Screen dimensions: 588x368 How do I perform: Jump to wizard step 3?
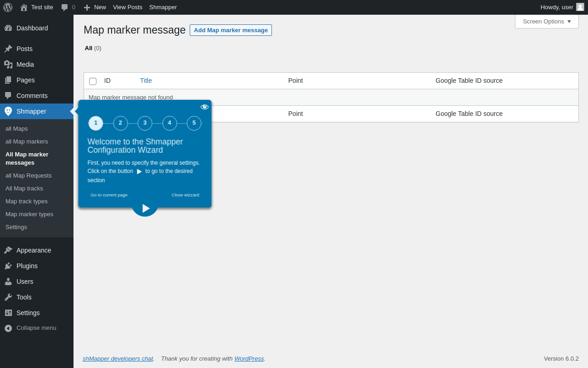click(x=145, y=123)
